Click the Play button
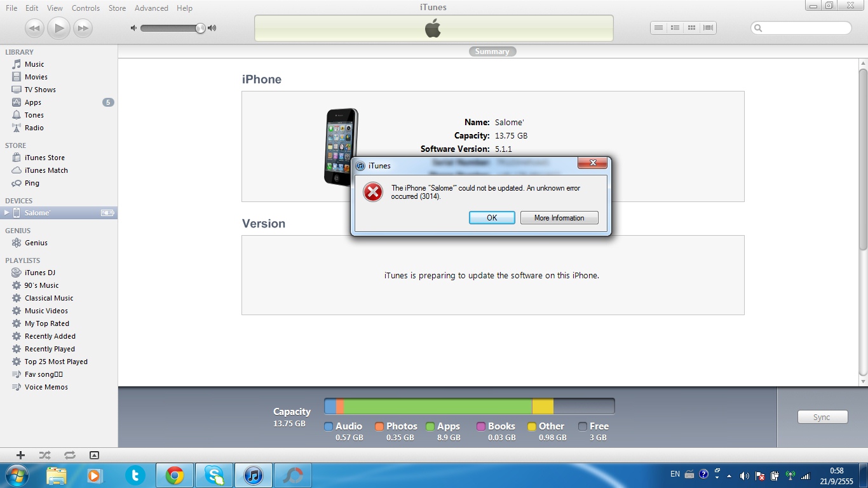The width and height of the screenshot is (868, 488). click(58, 28)
